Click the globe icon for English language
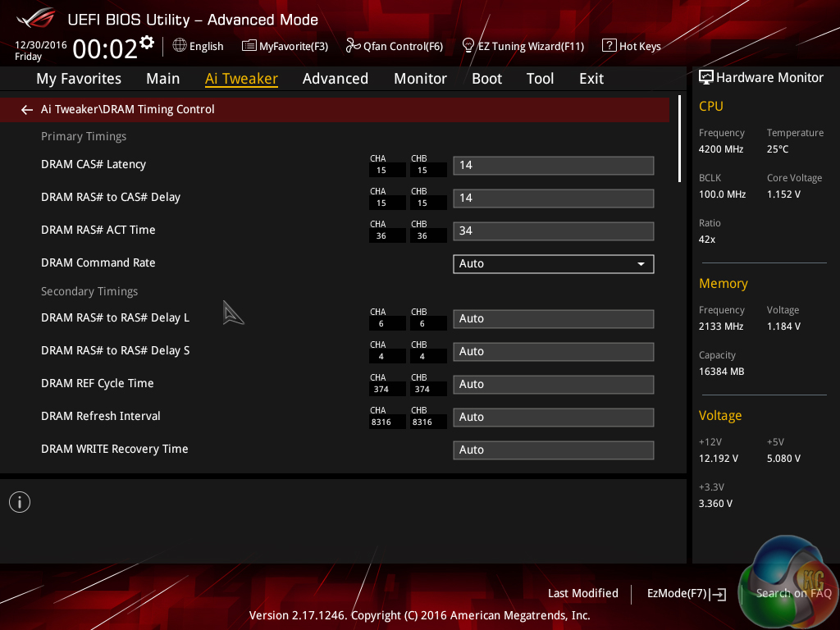 tap(180, 46)
